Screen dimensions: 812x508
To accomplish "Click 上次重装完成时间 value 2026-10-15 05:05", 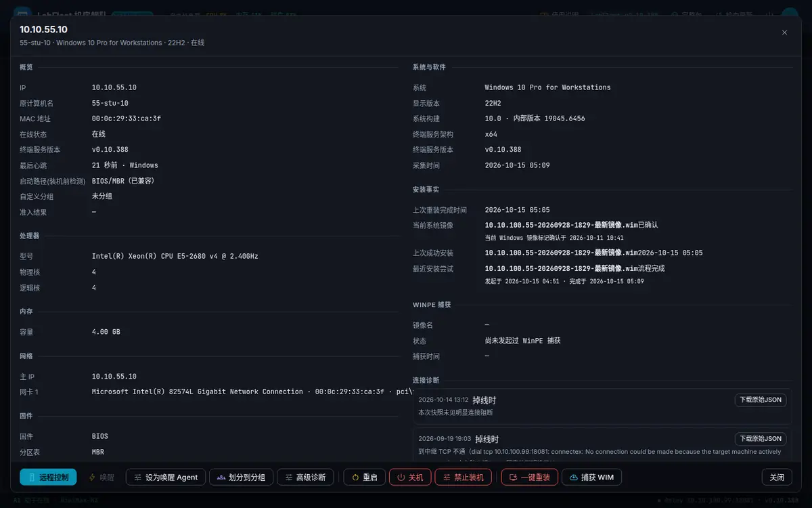I will pos(518,210).
